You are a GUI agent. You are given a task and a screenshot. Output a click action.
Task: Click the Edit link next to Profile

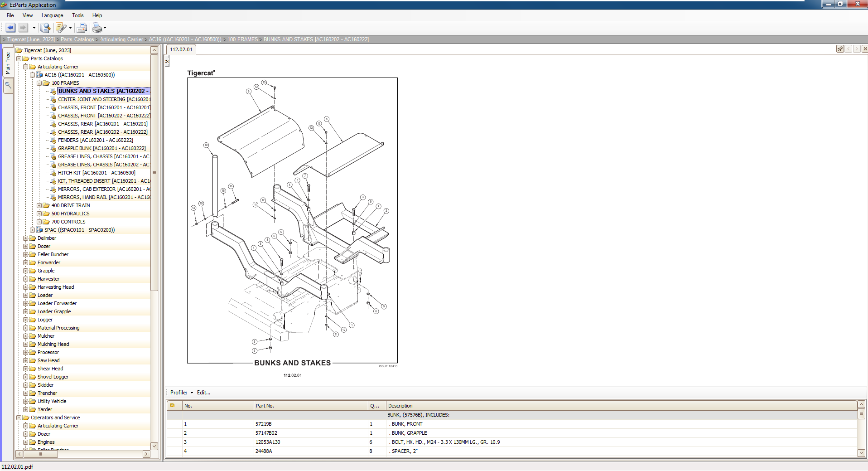point(203,393)
